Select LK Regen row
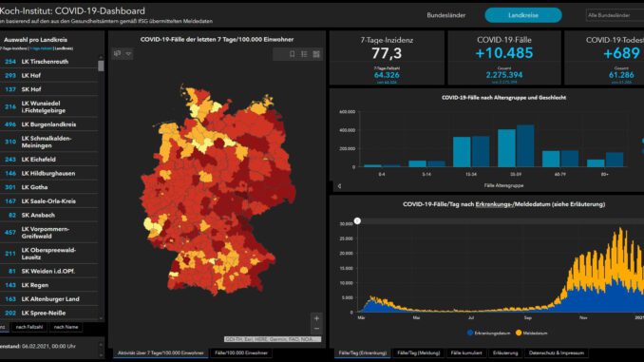Viewport: 644px width, 362px height. click(x=49, y=285)
